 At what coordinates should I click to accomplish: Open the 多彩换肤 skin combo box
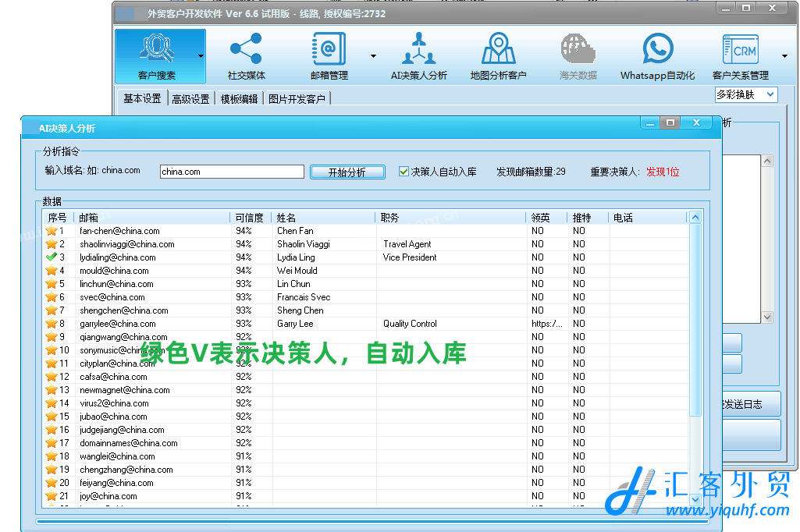(746, 94)
